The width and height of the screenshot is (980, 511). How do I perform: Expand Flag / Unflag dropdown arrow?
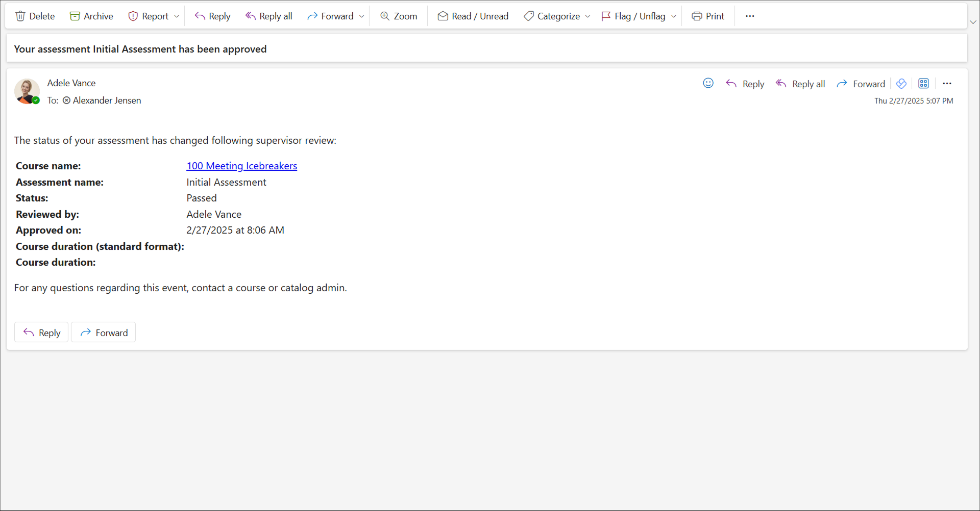(x=674, y=16)
